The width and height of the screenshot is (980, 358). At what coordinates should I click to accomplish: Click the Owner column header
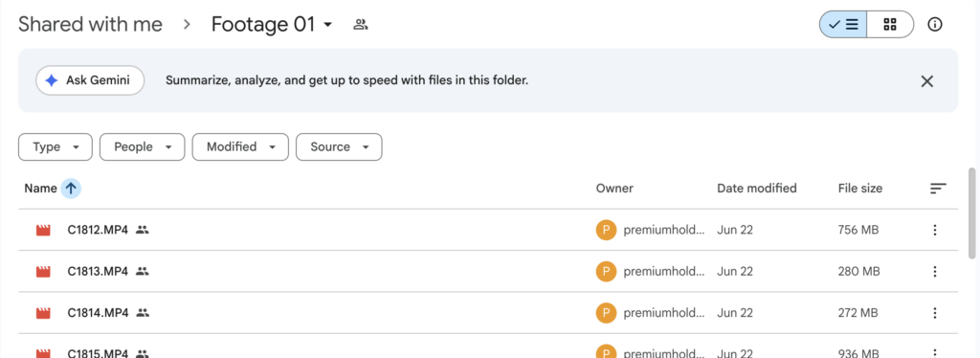(614, 188)
